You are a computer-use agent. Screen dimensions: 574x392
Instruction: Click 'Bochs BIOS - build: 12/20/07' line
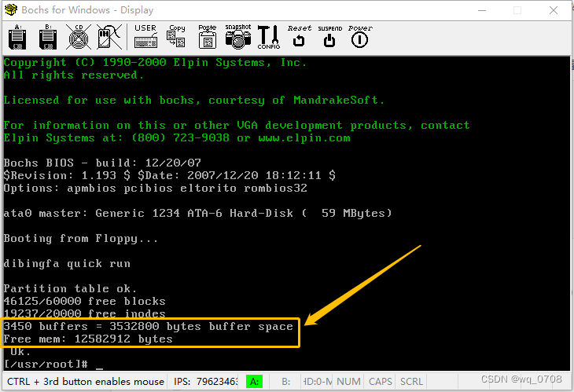[x=102, y=163]
